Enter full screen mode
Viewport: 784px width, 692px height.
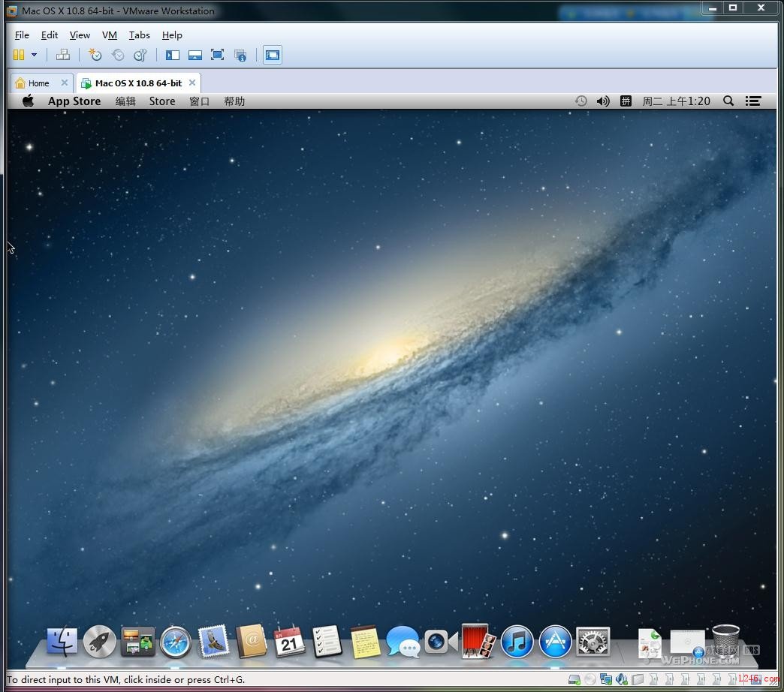218,55
